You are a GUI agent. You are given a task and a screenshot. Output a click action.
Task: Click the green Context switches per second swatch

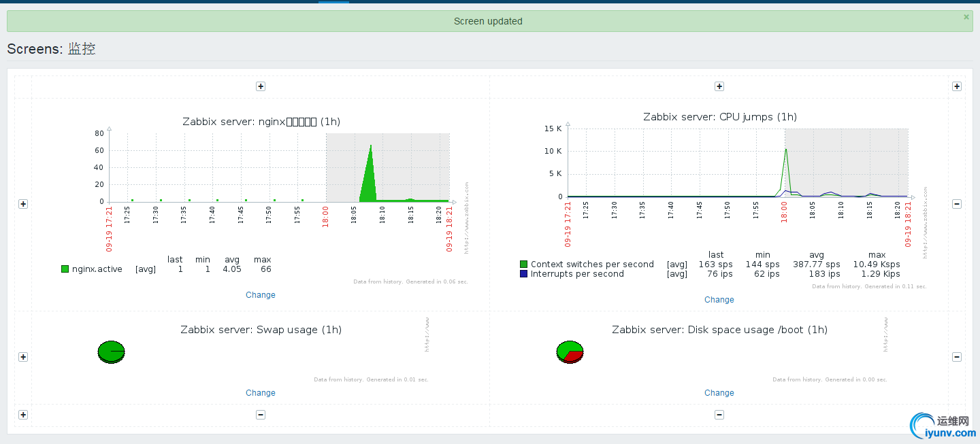[523, 264]
